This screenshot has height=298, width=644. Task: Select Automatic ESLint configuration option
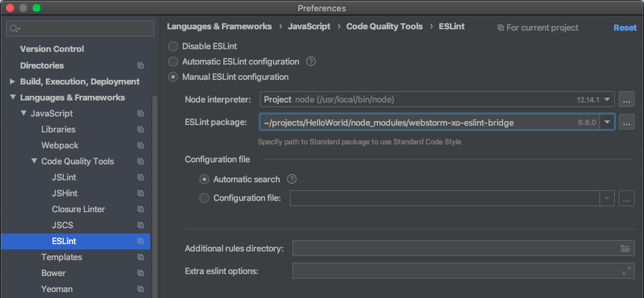tap(173, 62)
